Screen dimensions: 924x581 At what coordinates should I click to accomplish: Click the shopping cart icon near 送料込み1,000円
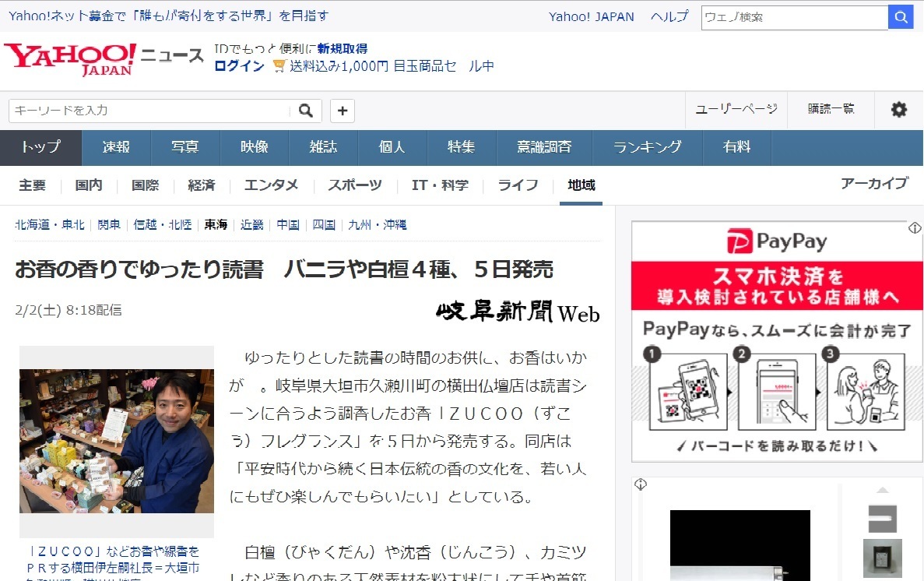[278, 66]
